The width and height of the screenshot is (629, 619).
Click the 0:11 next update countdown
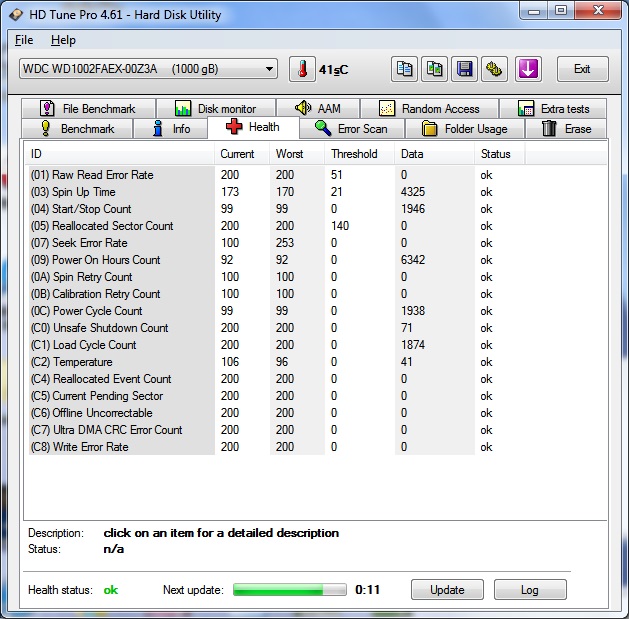click(x=367, y=590)
